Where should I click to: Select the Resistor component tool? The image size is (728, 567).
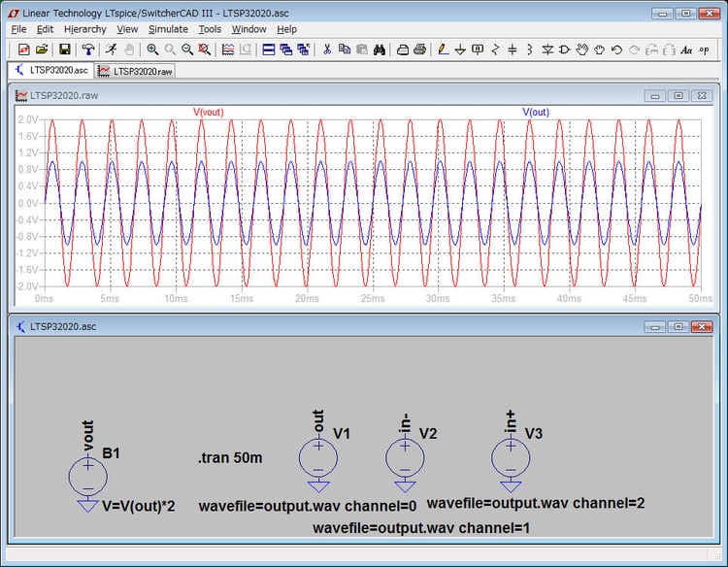[495, 50]
